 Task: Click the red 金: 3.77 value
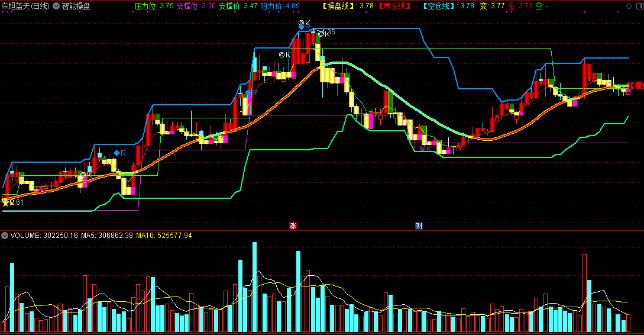[x=520, y=6]
